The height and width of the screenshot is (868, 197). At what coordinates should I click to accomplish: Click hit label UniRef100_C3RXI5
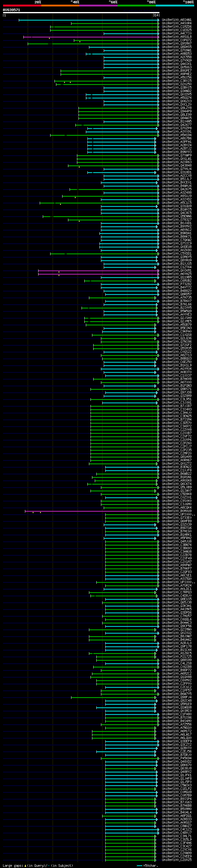click(176, 81)
